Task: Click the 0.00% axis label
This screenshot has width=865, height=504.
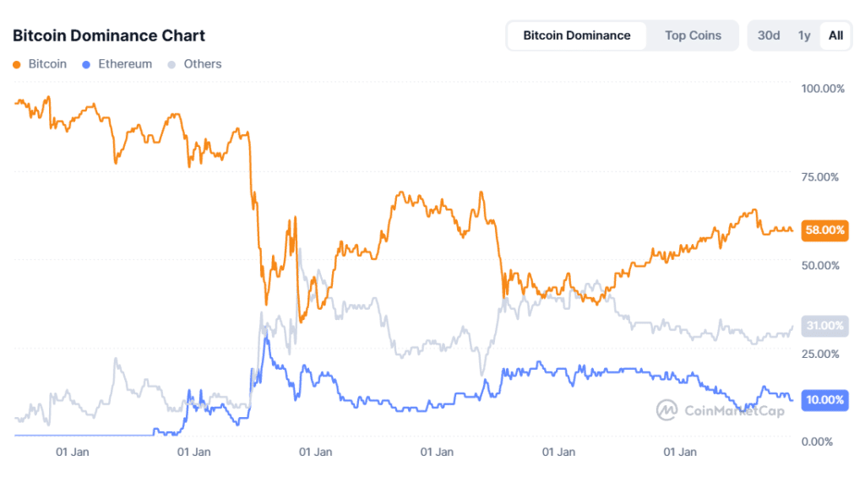Action: pos(816,441)
